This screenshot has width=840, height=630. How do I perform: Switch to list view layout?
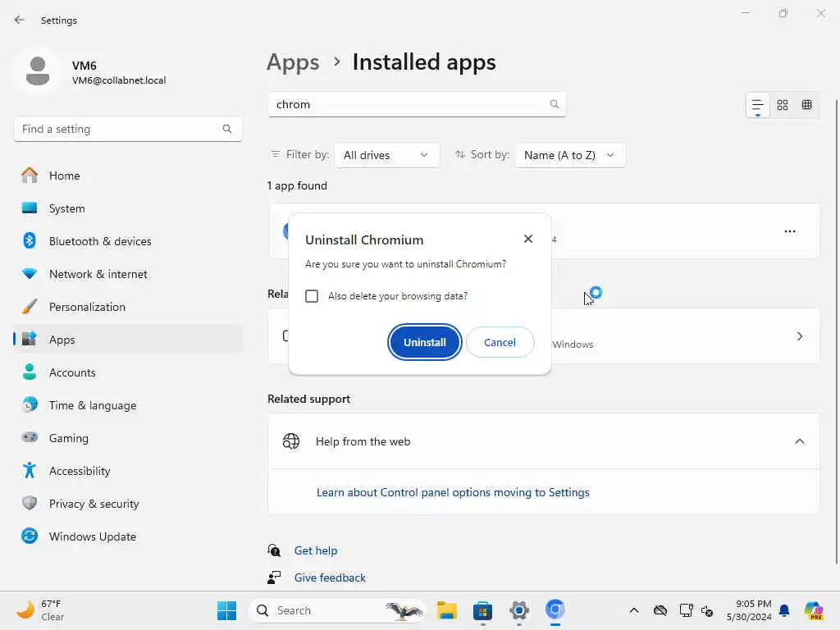pos(757,105)
